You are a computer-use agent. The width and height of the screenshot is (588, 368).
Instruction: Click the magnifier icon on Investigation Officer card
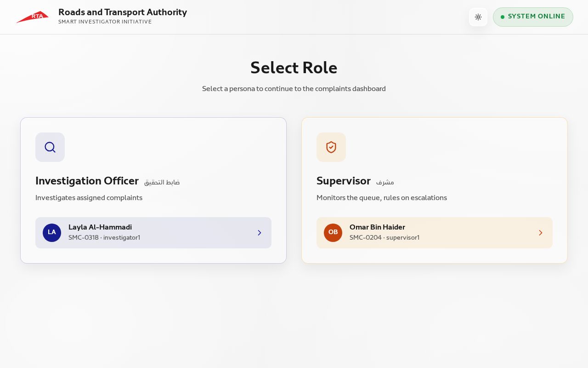[x=50, y=147]
